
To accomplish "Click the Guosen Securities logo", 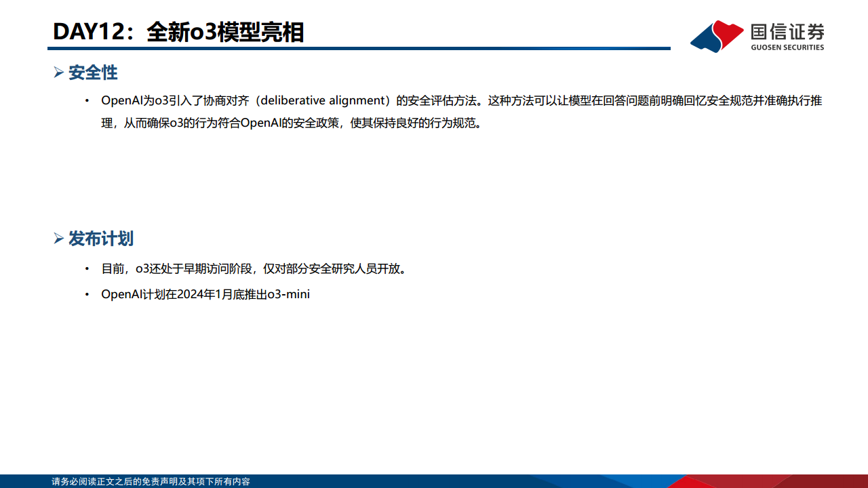I will (757, 36).
